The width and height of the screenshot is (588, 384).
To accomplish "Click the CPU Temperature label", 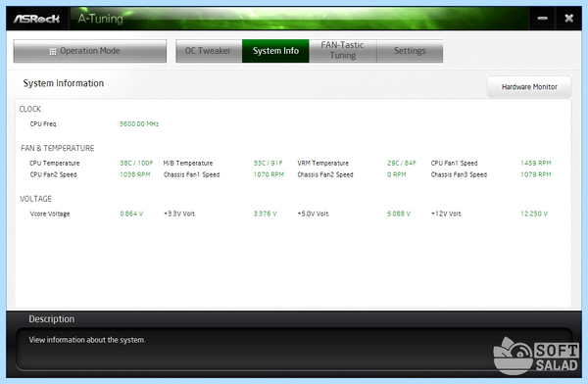I will coord(54,164).
